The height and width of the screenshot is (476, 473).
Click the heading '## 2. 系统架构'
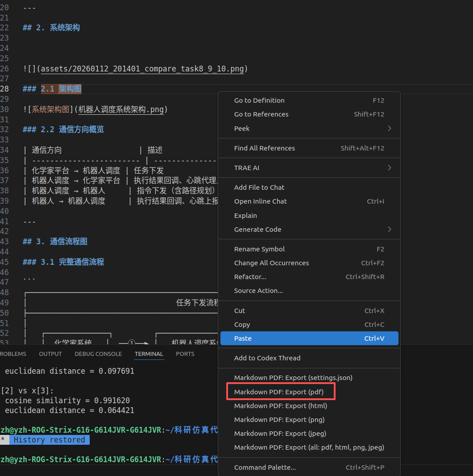[x=51, y=28]
